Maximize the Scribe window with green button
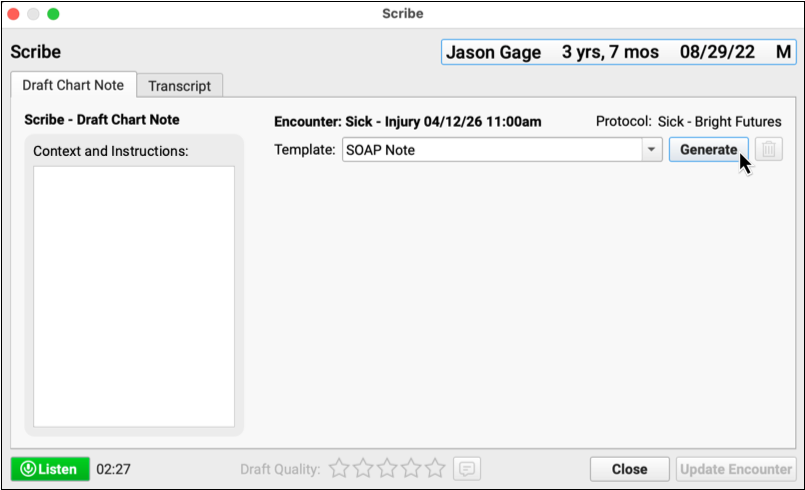Screen dimensions: 805x490 point(54,14)
